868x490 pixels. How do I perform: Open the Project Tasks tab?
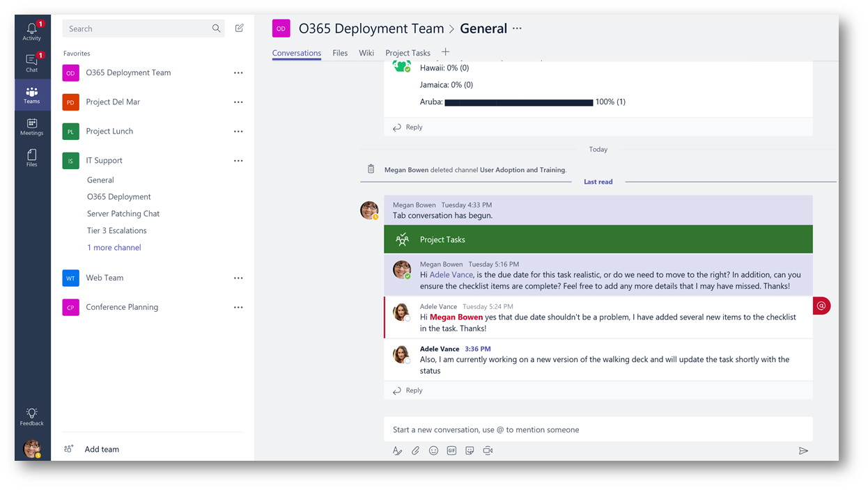pyautogui.click(x=408, y=52)
